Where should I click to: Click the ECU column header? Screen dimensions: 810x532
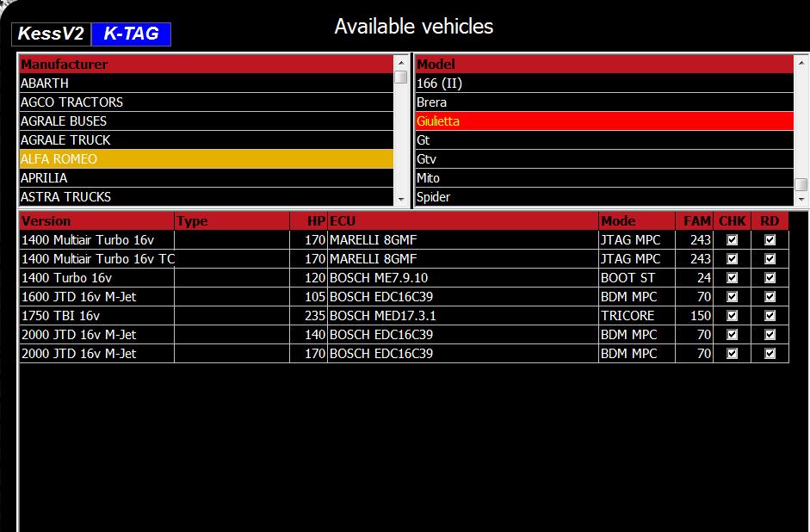point(463,221)
